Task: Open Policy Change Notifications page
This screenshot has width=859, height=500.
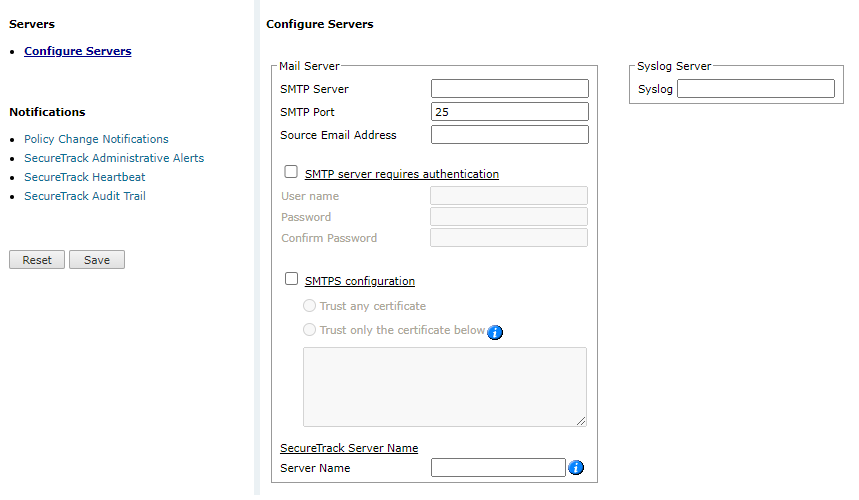Action: click(96, 139)
